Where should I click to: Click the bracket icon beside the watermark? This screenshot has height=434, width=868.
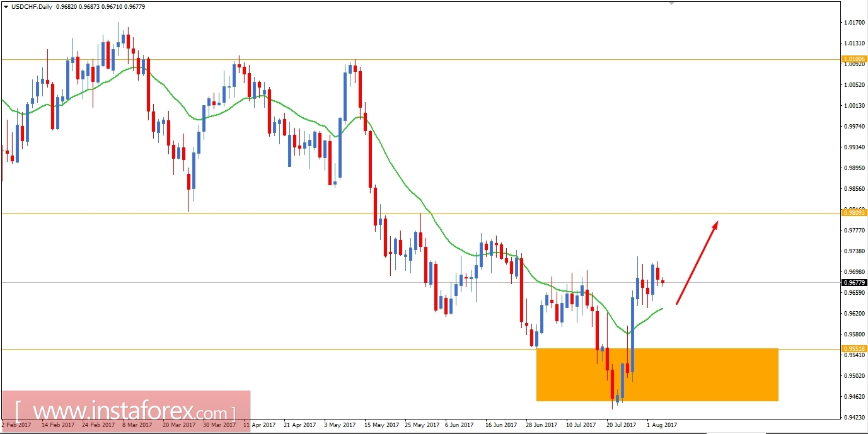pos(19,410)
